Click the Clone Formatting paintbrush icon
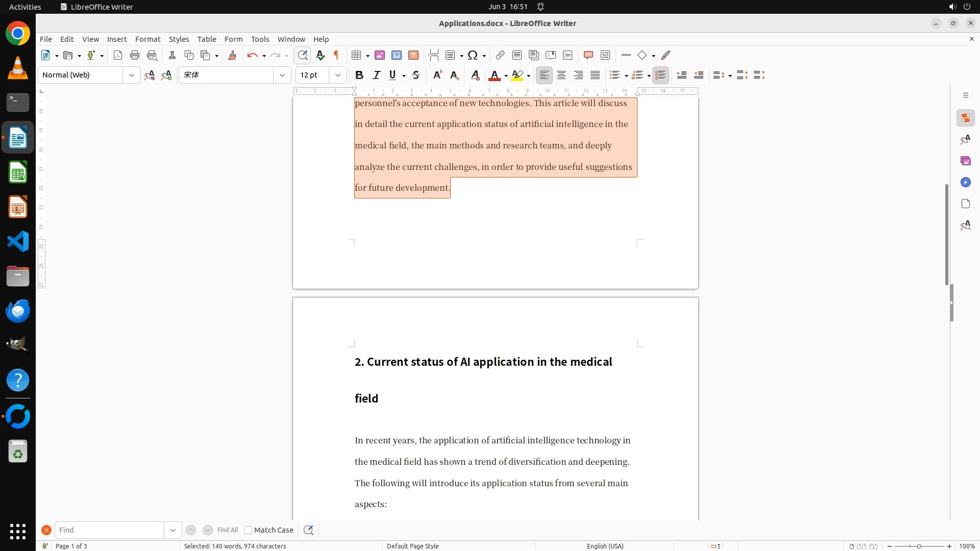Image resolution: width=980 pixels, height=551 pixels. 232,55
